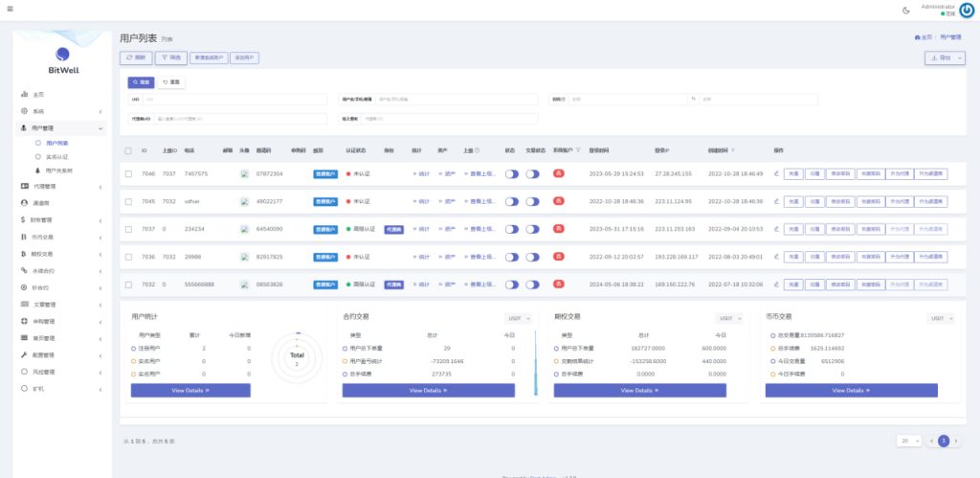Click the link icon for 永续合约
Screen dimensions: 980x478
(24, 270)
